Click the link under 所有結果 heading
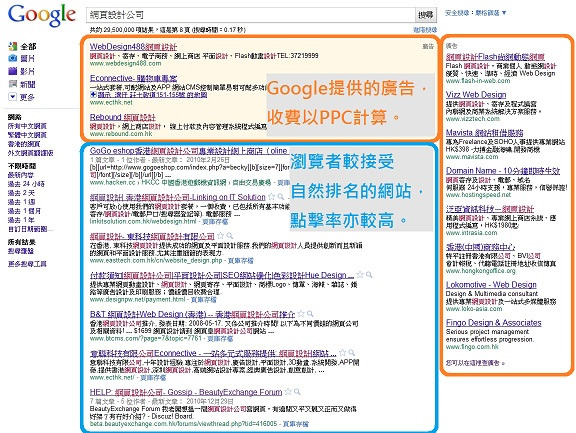Screen dimensions: 576x433 tap(21, 251)
